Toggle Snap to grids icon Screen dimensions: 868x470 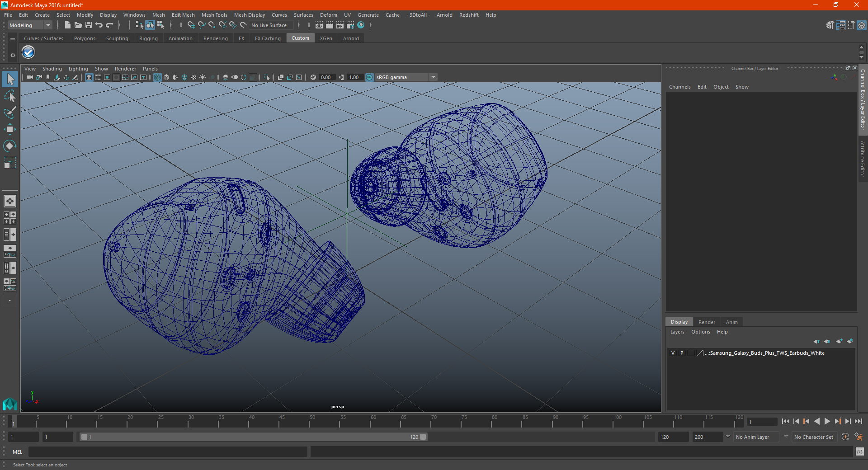(x=191, y=25)
